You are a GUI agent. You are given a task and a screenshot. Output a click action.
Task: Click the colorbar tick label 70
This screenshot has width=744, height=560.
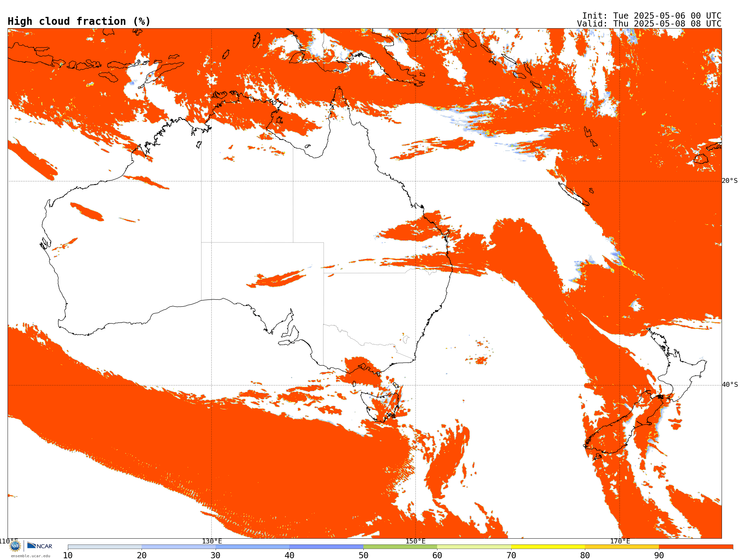511,555
